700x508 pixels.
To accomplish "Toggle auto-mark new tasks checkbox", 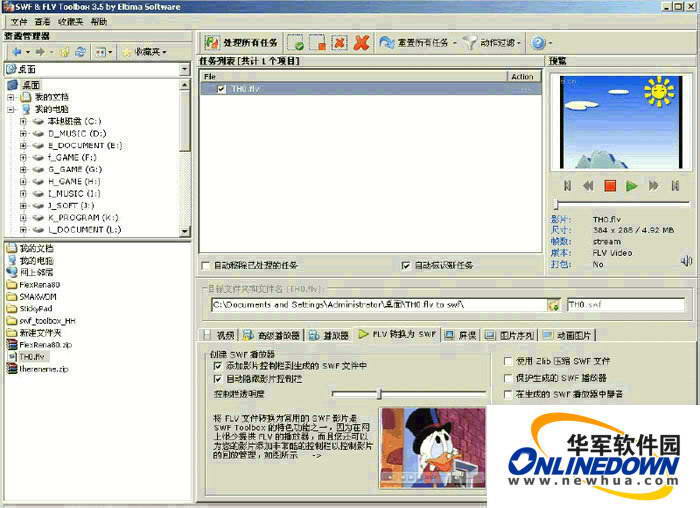I will pyautogui.click(x=405, y=266).
